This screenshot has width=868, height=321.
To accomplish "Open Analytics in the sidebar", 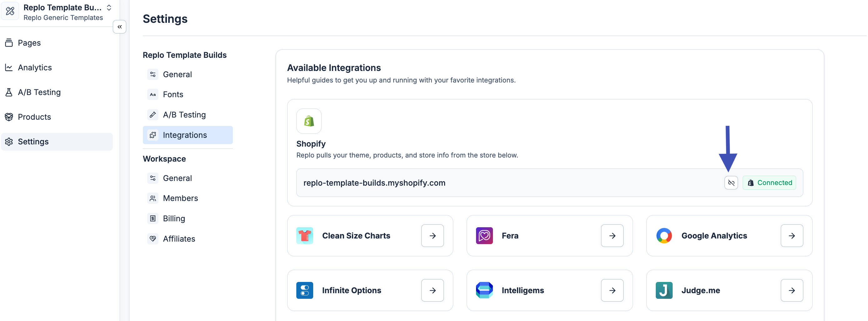I will pyautogui.click(x=34, y=68).
